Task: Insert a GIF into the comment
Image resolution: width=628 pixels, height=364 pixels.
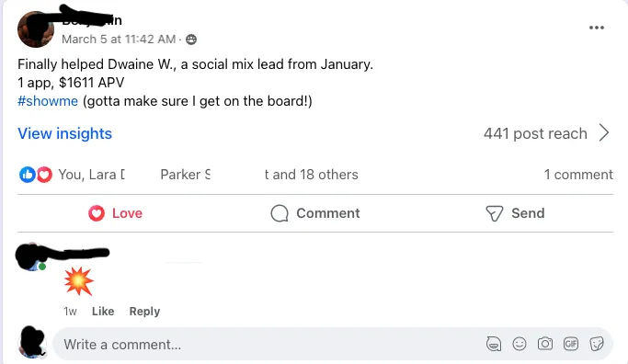Action: (x=571, y=344)
